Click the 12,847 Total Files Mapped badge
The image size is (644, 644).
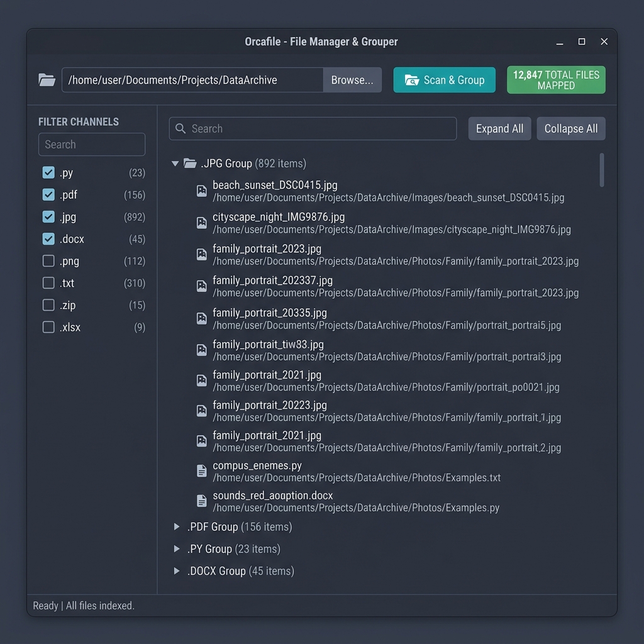556,80
